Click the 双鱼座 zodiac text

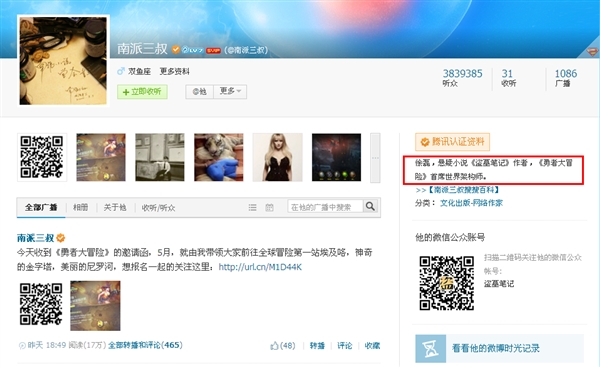click(x=139, y=71)
